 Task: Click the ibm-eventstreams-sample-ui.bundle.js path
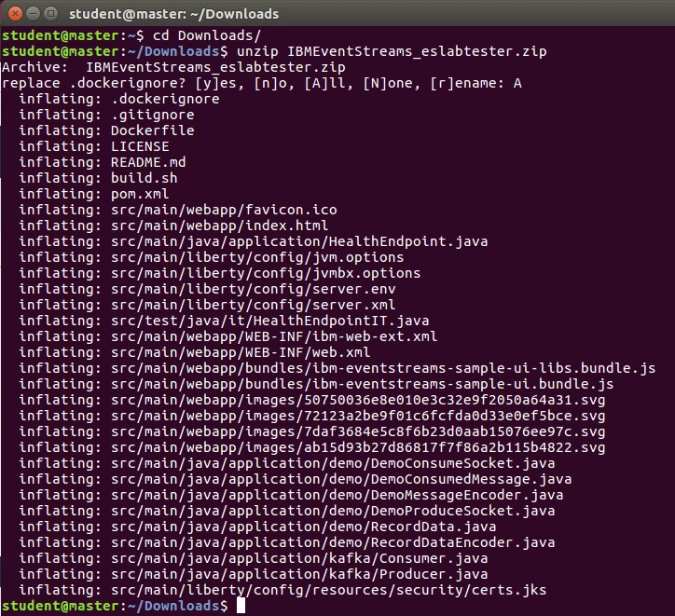pyautogui.click(x=362, y=384)
